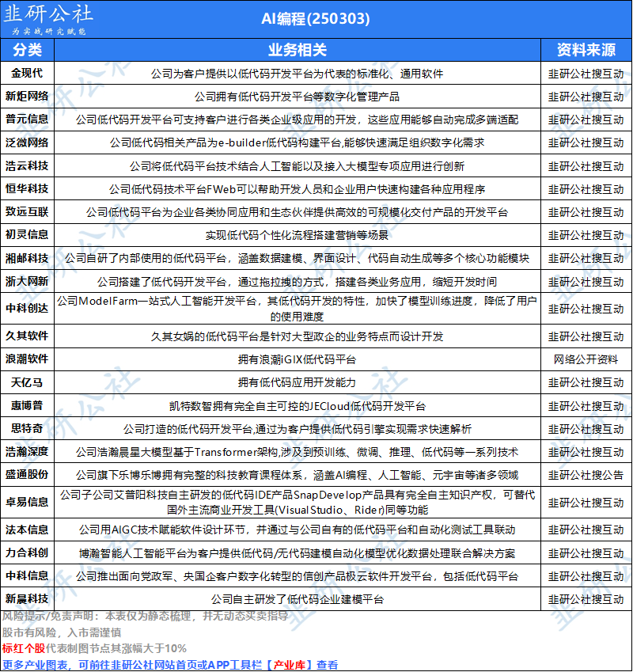
Task: Click the description mentioning "JECloud" platform
Action: click(297, 406)
